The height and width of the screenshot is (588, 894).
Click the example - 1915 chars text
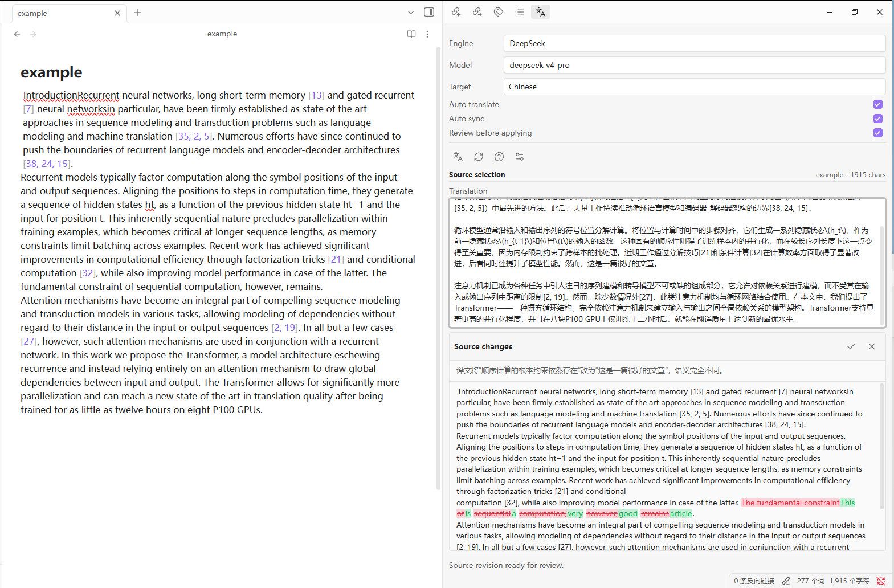[851, 175]
